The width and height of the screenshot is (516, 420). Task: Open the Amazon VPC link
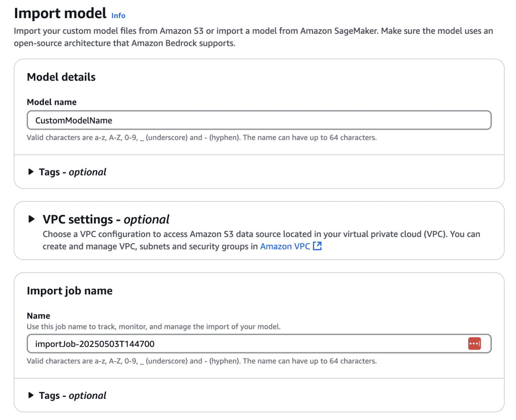coord(285,247)
